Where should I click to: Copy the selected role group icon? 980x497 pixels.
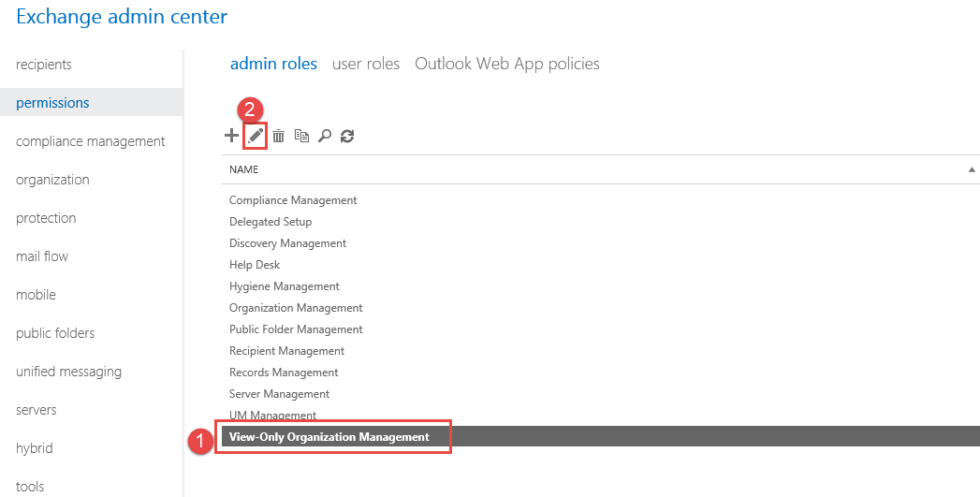click(x=302, y=135)
